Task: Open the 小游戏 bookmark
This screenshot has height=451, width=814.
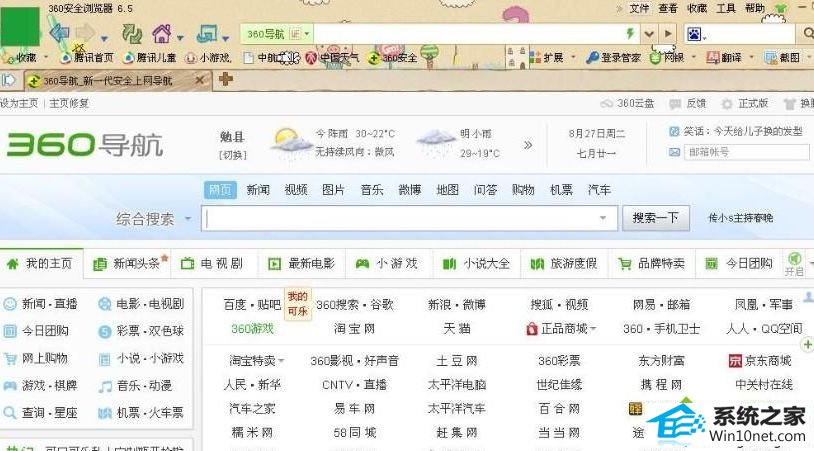Action: click(208, 58)
